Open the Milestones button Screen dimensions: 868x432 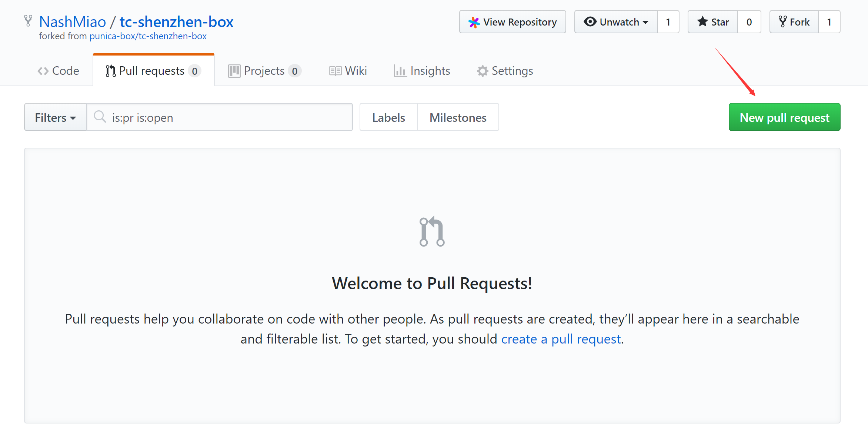(x=458, y=117)
